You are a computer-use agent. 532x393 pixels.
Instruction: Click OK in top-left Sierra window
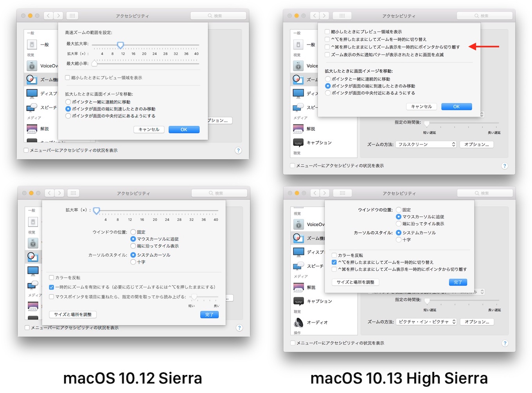(x=184, y=130)
